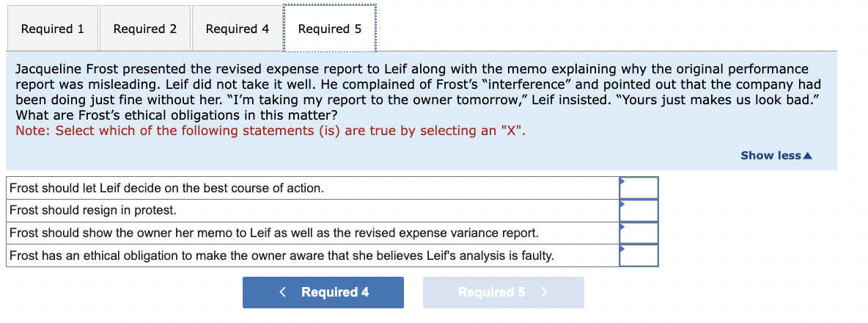Click left chevron on the Required 4 button
This screenshot has height=323, width=868.
(x=283, y=292)
